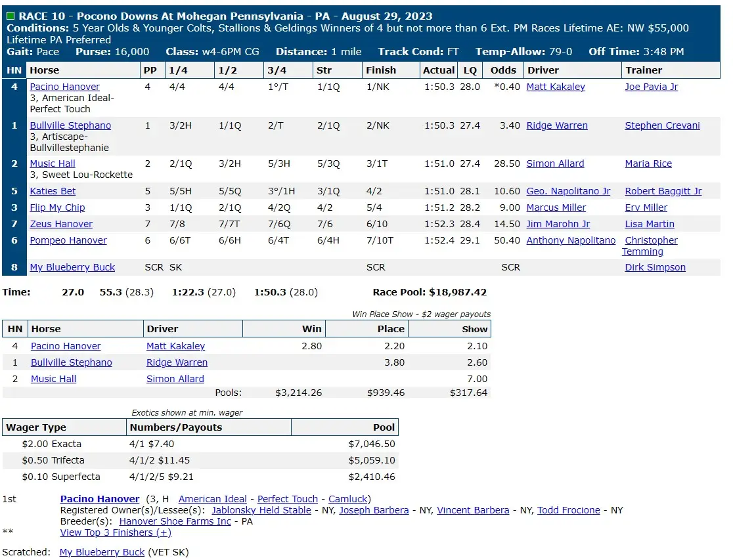
Task: View Matt Kakaley in payouts table
Action: pyautogui.click(x=175, y=346)
